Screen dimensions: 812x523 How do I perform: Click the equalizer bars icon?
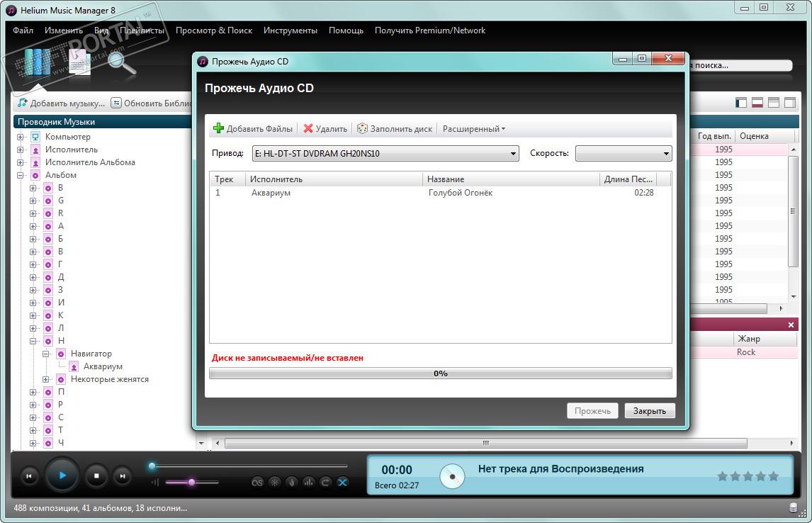309,483
